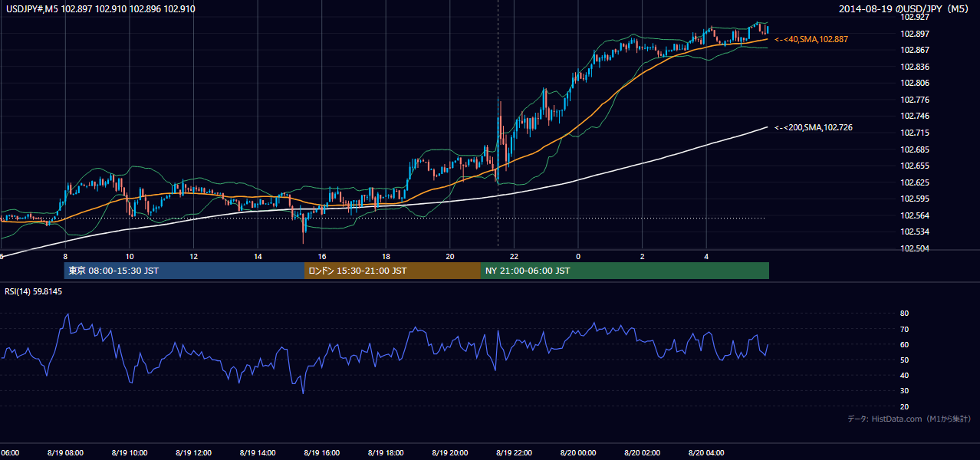Click RSI scale level 60
The image size is (980, 460).
click(904, 344)
